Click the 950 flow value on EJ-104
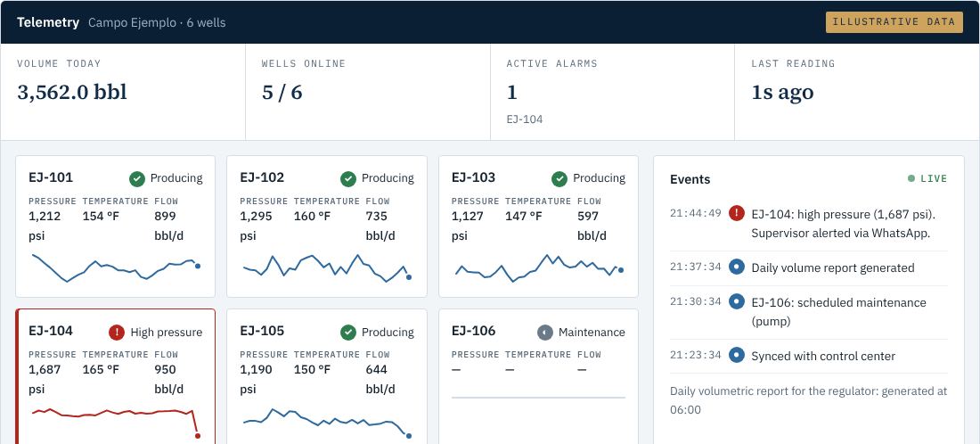 click(165, 370)
